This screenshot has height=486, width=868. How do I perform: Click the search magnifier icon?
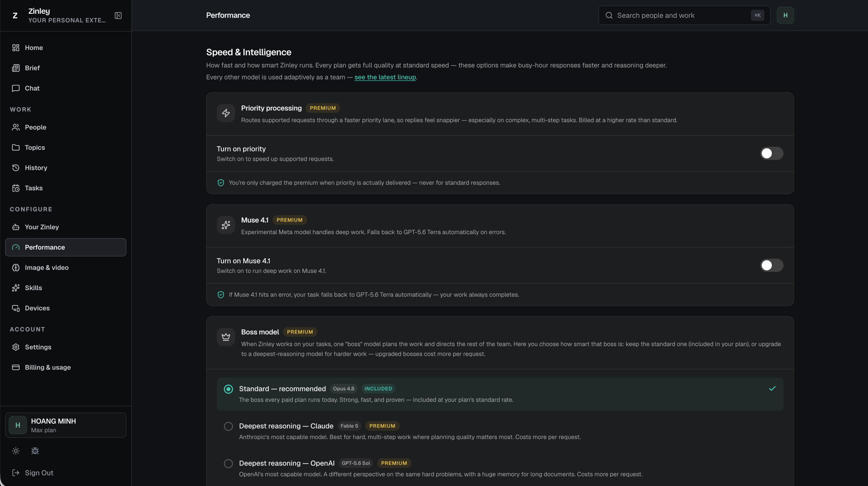[609, 15]
